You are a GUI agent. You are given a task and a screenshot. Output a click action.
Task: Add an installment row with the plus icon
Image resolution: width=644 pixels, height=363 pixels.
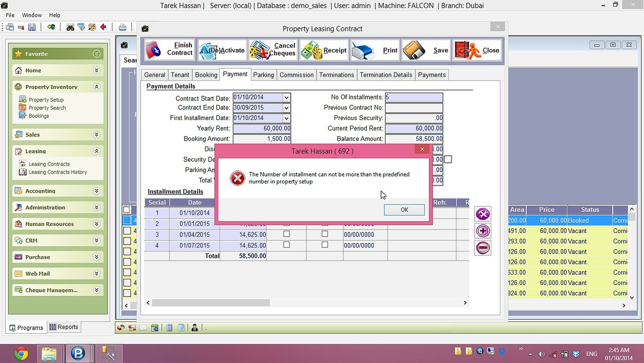tap(483, 231)
